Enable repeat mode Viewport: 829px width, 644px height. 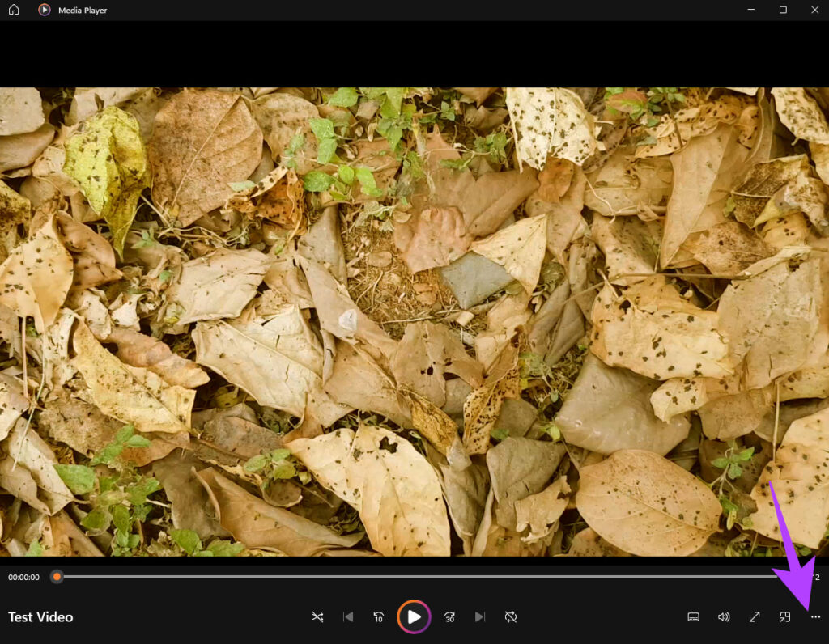coord(511,616)
